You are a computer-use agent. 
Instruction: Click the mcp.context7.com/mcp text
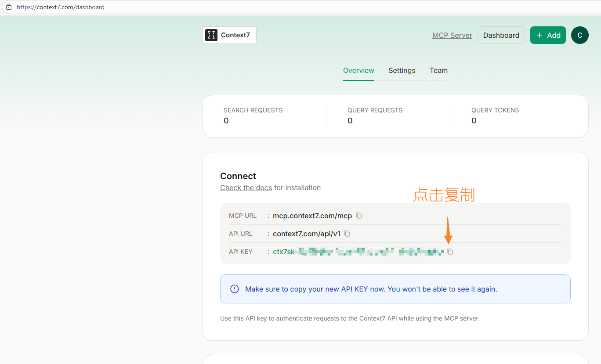pos(312,216)
